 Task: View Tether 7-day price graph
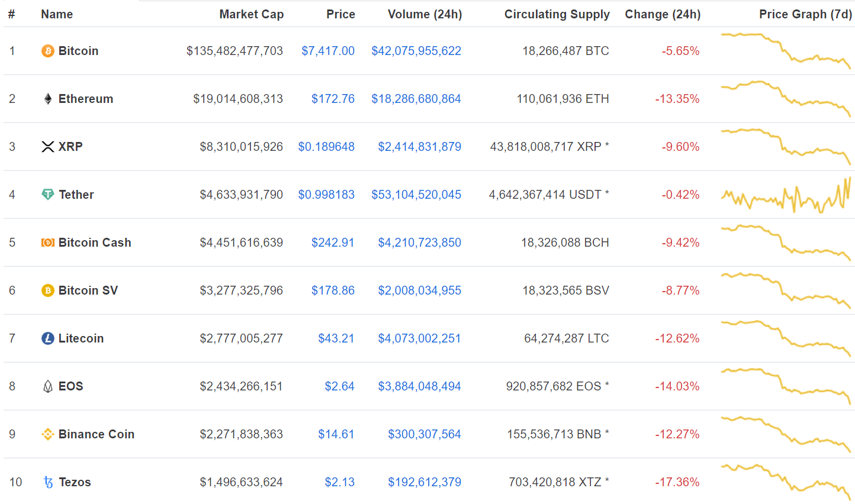(x=786, y=195)
